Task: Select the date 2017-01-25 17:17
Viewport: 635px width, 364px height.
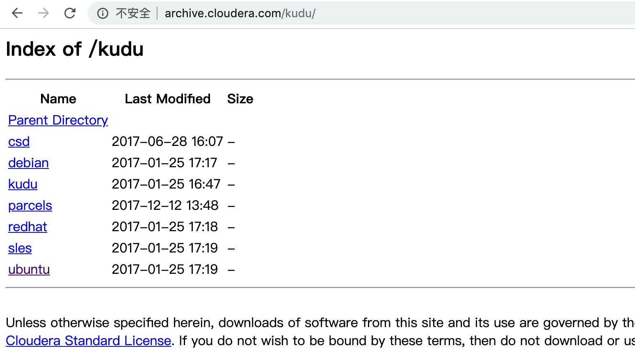Action: click(x=164, y=163)
